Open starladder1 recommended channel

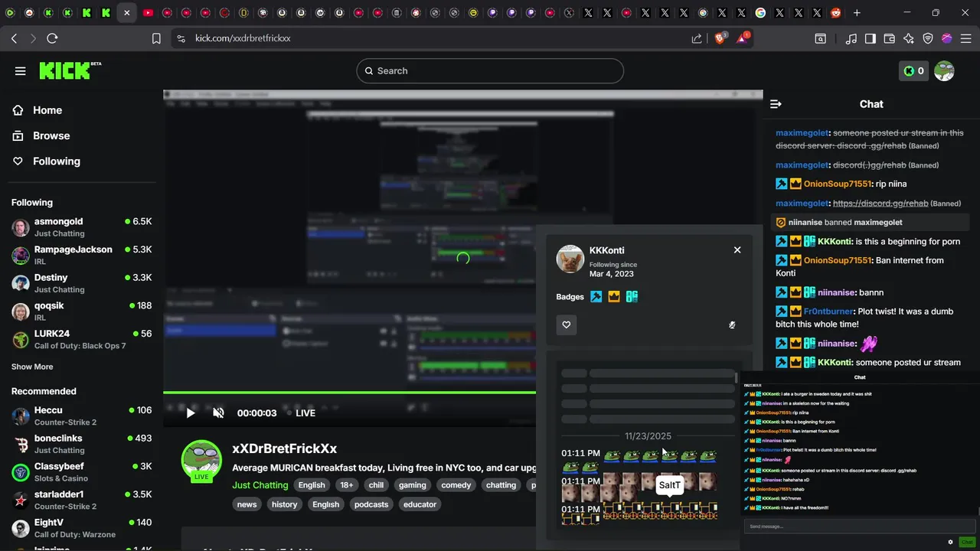coord(82,500)
